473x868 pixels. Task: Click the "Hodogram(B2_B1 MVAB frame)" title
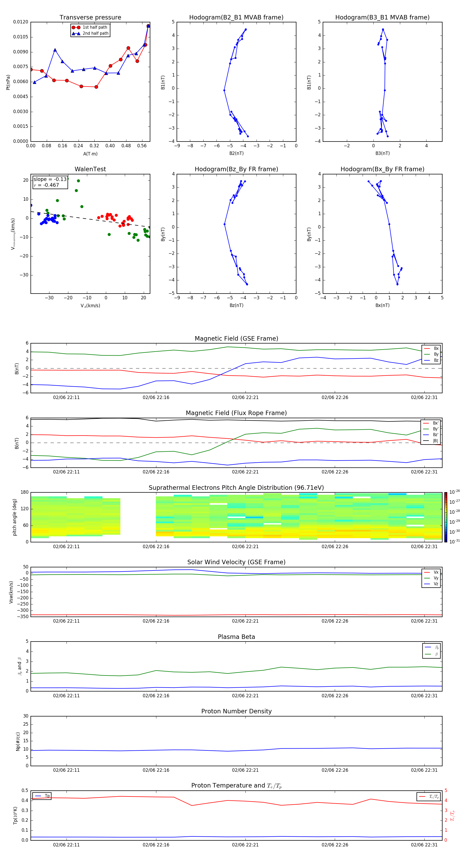pos(236,17)
